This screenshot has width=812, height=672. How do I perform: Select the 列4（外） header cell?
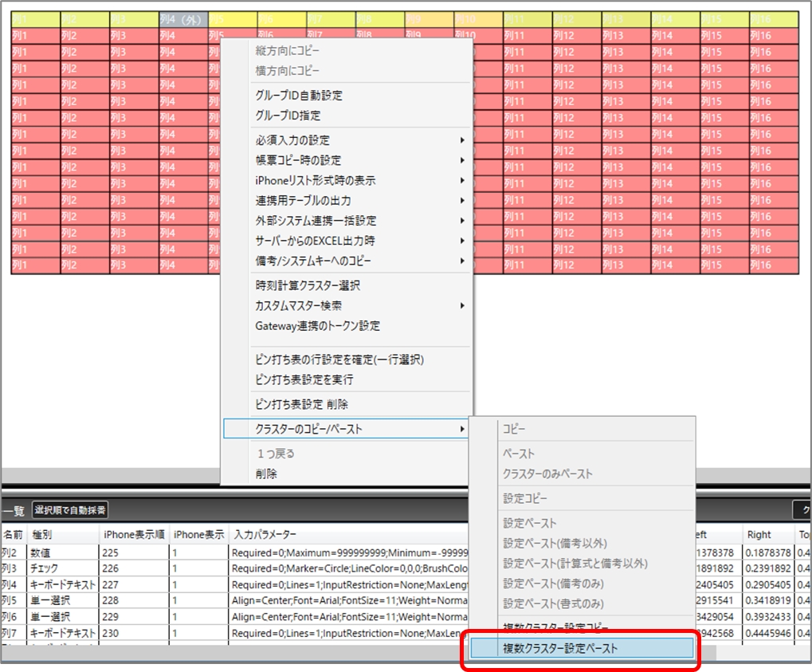coord(182,18)
